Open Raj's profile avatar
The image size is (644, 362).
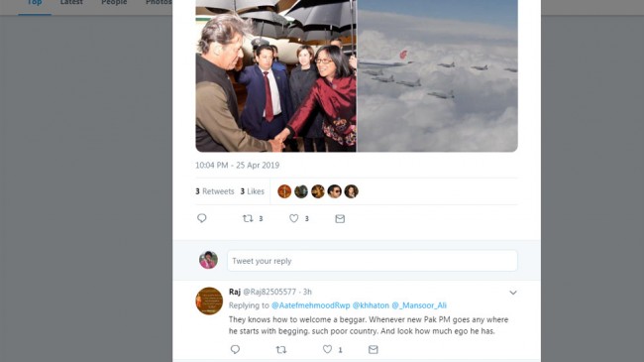pyautogui.click(x=209, y=301)
